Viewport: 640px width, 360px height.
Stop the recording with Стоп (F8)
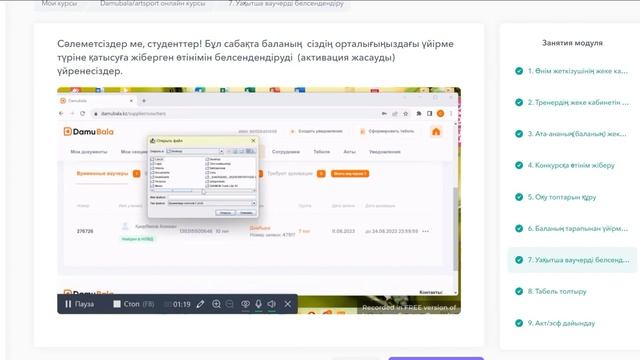[134, 304]
